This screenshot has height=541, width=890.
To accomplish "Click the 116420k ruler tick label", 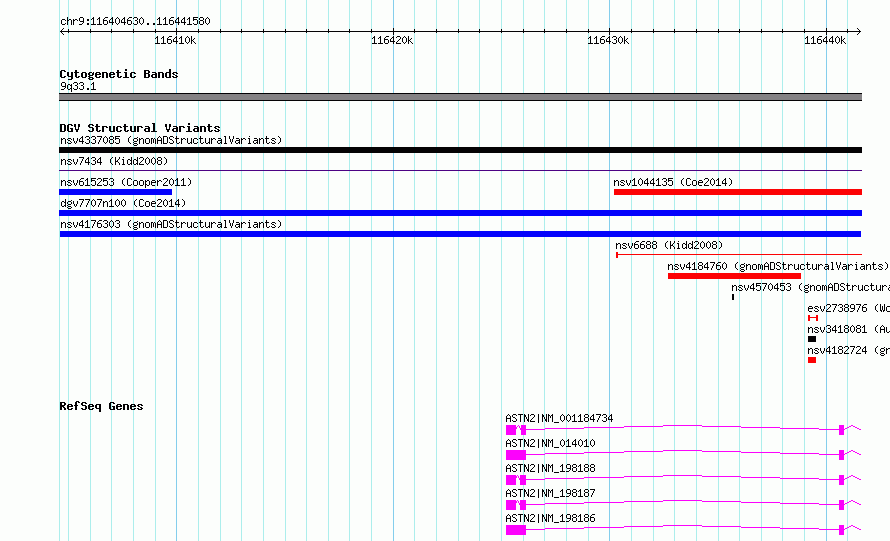I will 392,40.
